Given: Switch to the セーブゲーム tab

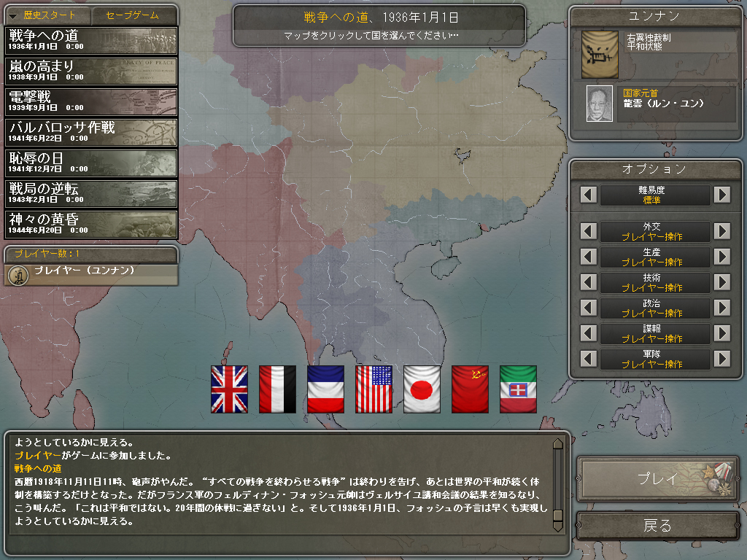Looking at the screenshot, I should pyautogui.click(x=133, y=16).
